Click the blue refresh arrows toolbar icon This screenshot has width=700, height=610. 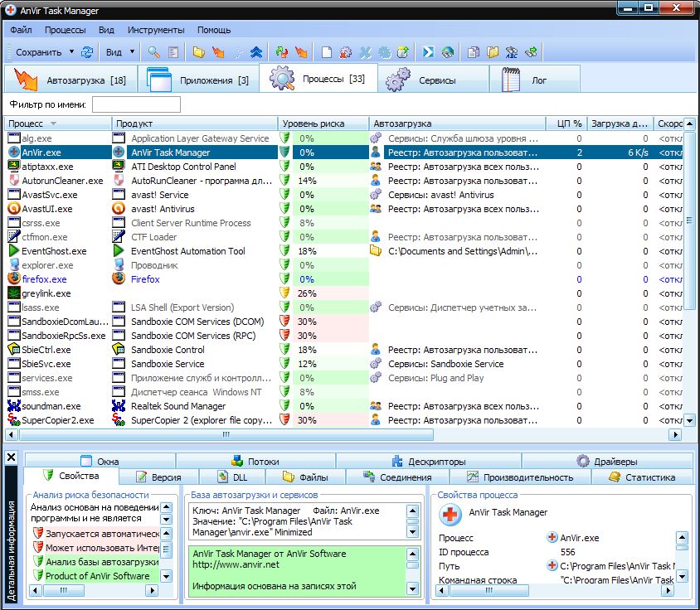point(87,52)
